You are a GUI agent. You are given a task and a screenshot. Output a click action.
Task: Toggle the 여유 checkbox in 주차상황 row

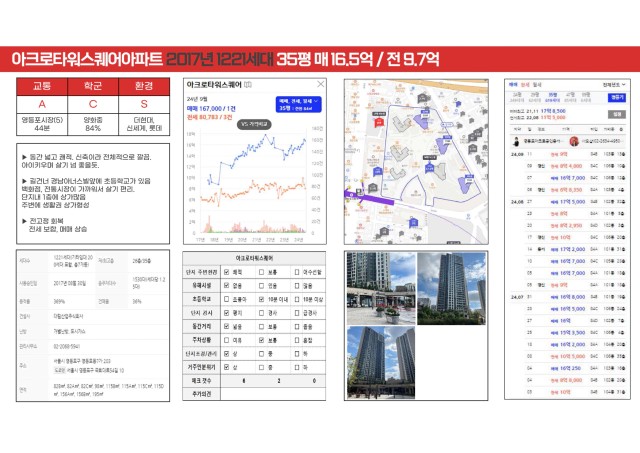coord(226,340)
